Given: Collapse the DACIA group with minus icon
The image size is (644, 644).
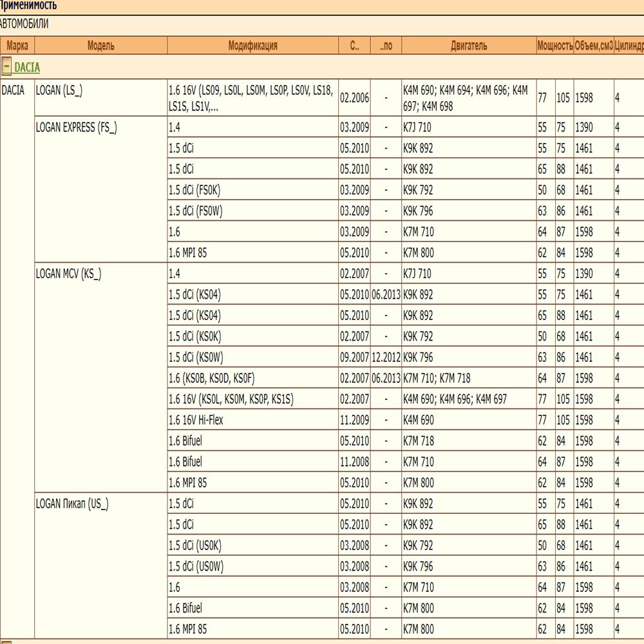Looking at the screenshot, I should point(6,66).
